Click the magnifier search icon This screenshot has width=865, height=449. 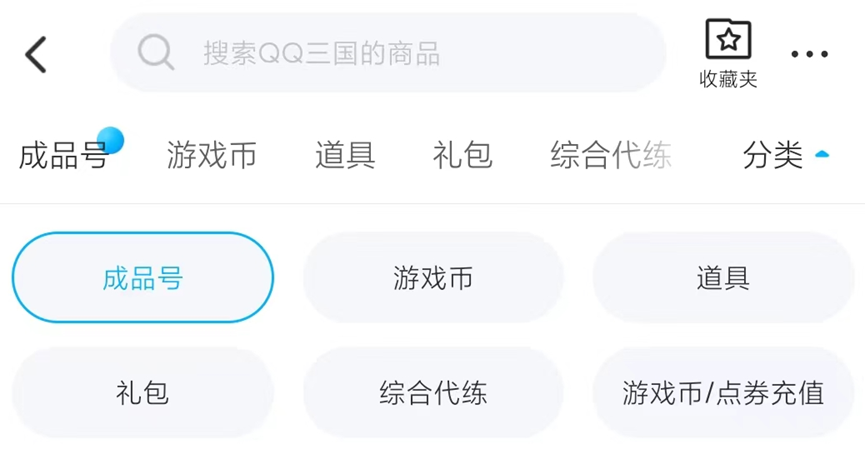(x=156, y=53)
